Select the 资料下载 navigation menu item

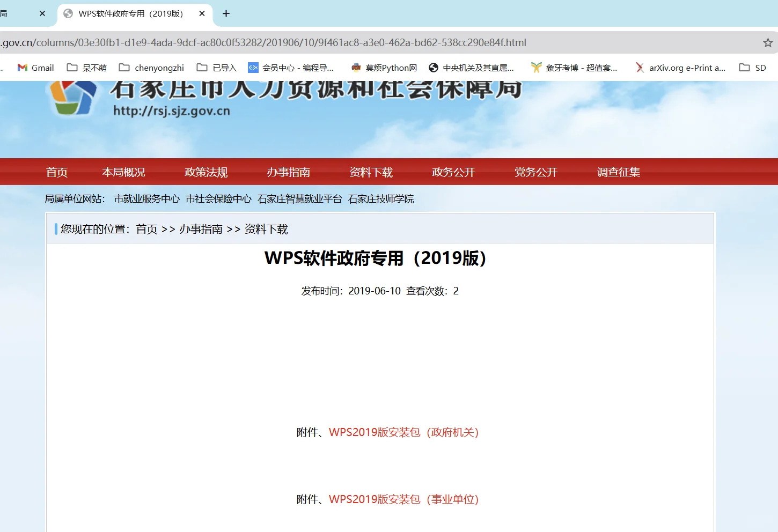point(371,172)
